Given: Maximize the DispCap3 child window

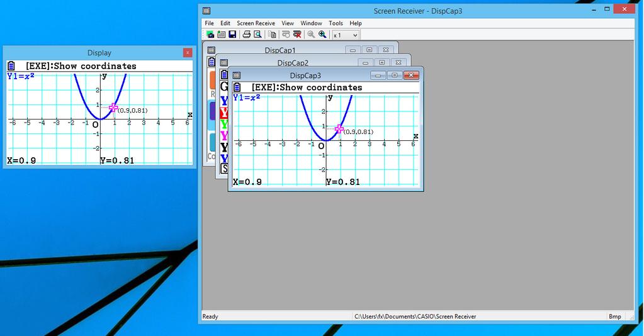Looking at the screenshot, I should (394, 75).
